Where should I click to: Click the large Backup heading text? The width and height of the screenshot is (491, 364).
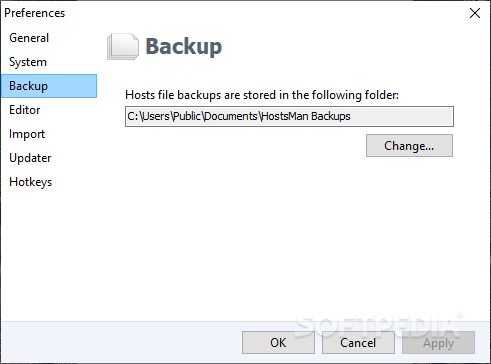[x=184, y=46]
